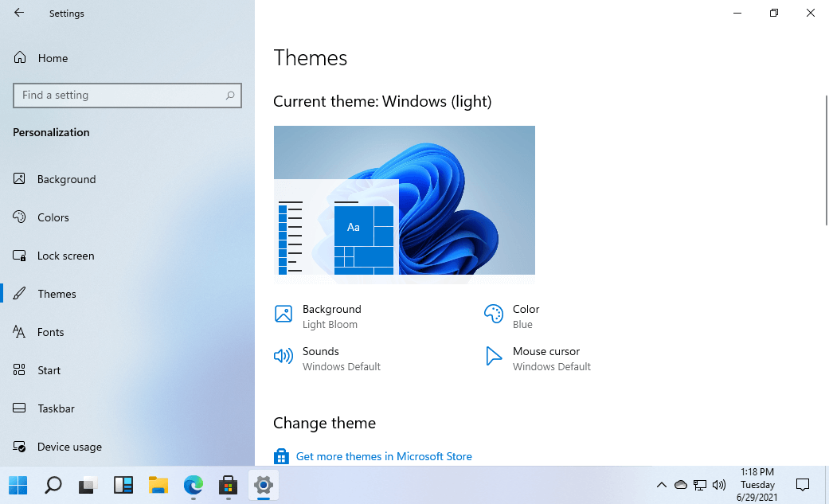829x504 pixels.
Task: Close the Settings window
Action: (x=811, y=13)
